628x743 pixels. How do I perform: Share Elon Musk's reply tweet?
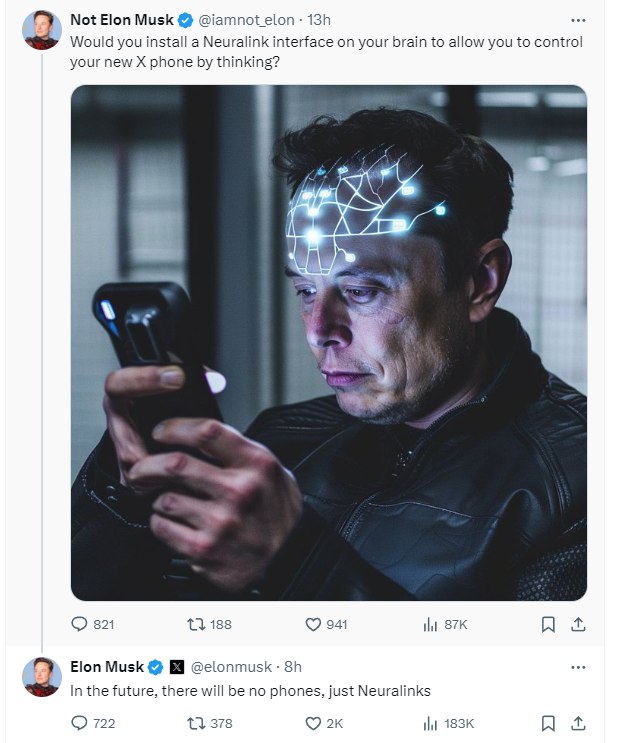click(578, 723)
